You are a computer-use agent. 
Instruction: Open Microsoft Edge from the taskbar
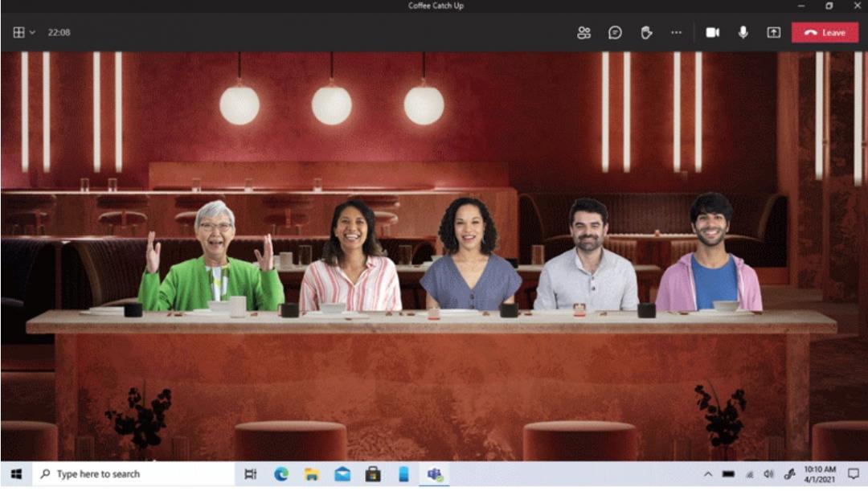click(x=280, y=474)
